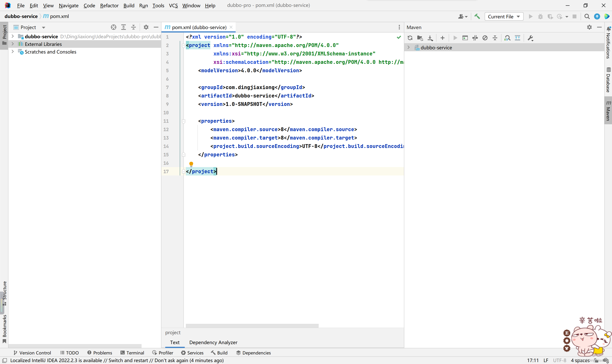Click the Add Maven project icon
The image size is (612, 364).
click(442, 38)
